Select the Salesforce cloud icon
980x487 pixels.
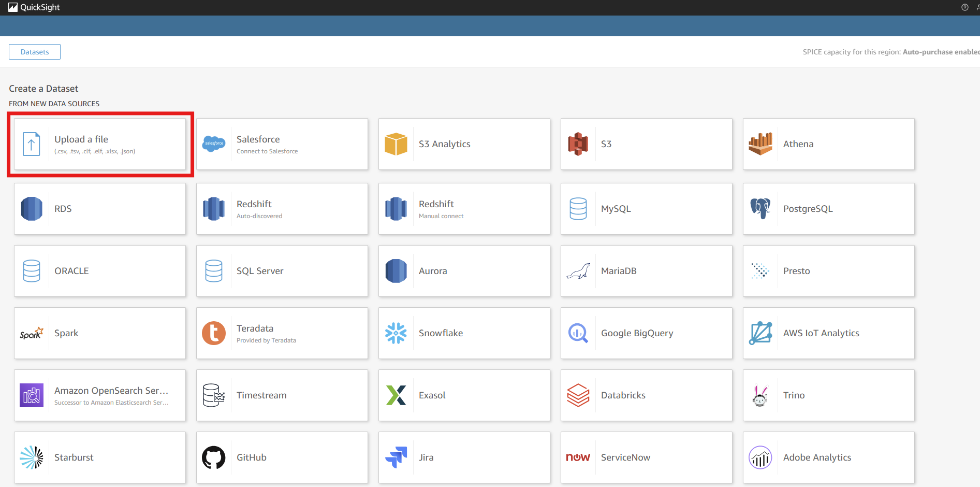coord(214,144)
